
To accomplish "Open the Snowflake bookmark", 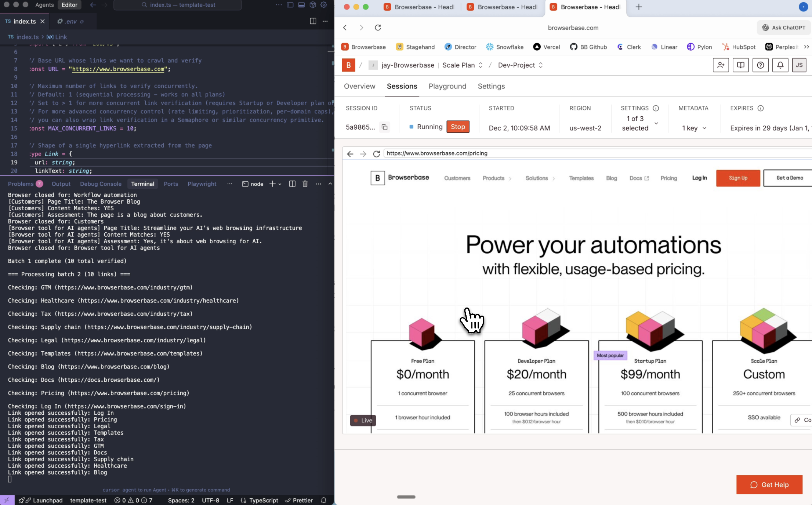I will pyautogui.click(x=505, y=47).
